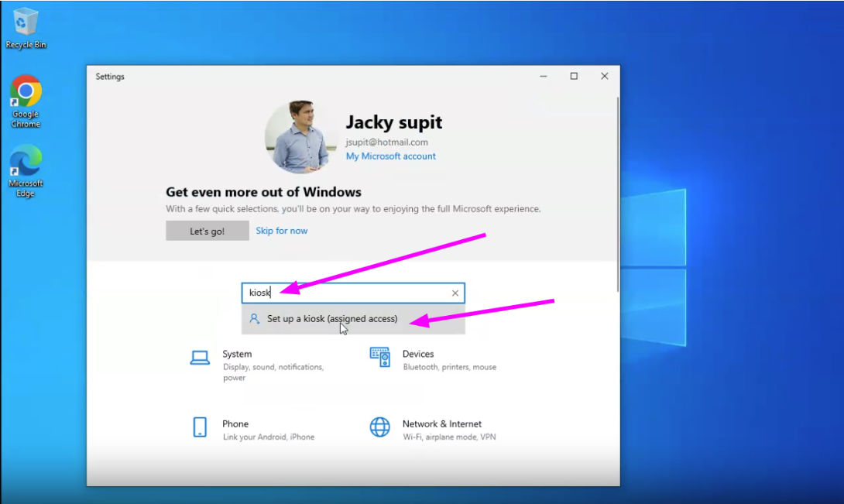Click the Phone settings icon
This screenshot has width=844, height=504.
point(200,427)
